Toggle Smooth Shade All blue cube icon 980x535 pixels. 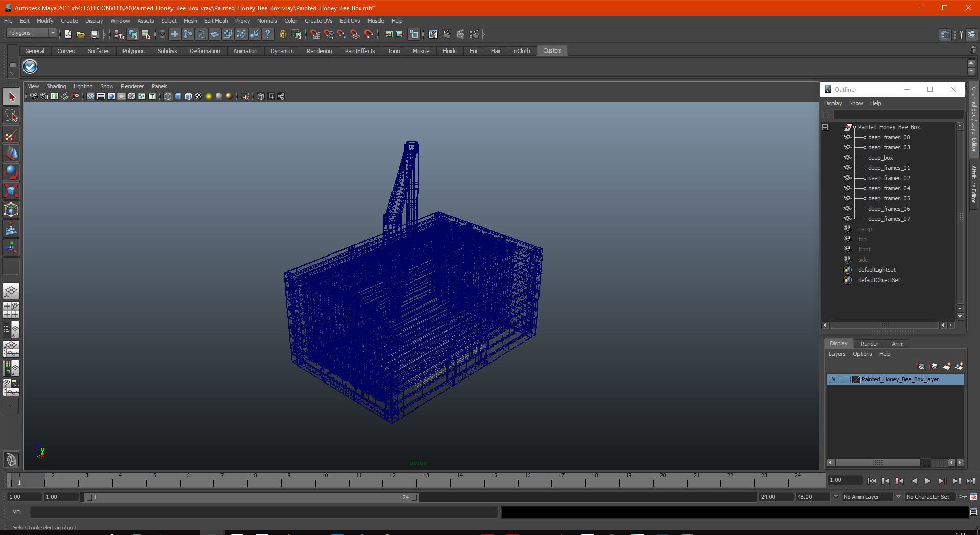178,96
